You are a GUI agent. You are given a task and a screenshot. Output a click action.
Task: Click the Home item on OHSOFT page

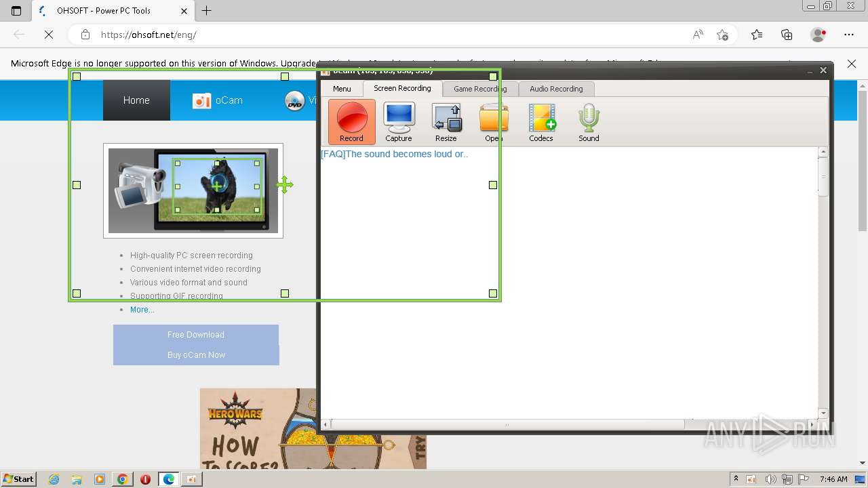pyautogui.click(x=136, y=100)
